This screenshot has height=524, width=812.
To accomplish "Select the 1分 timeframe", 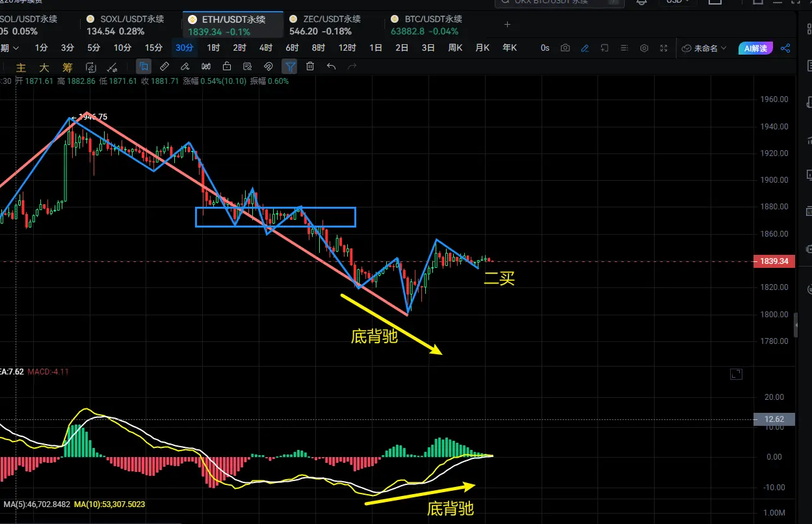I will tap(42, 48).
